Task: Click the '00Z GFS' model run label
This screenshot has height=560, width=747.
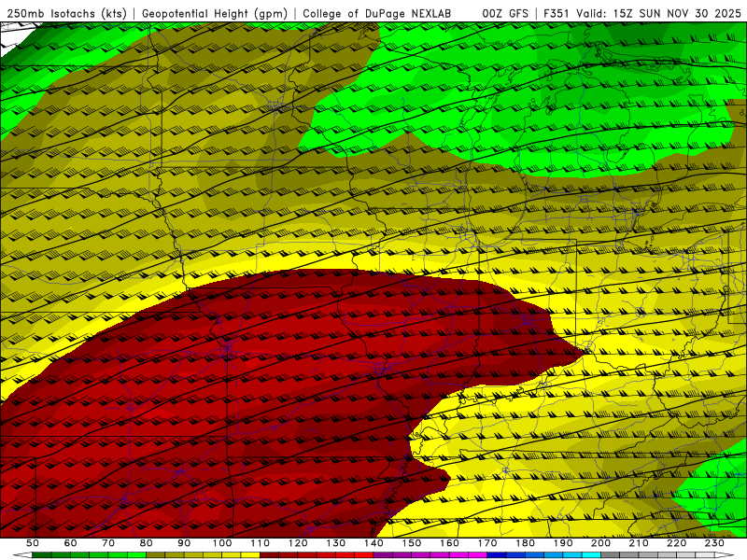Action: tap(505, 13)
